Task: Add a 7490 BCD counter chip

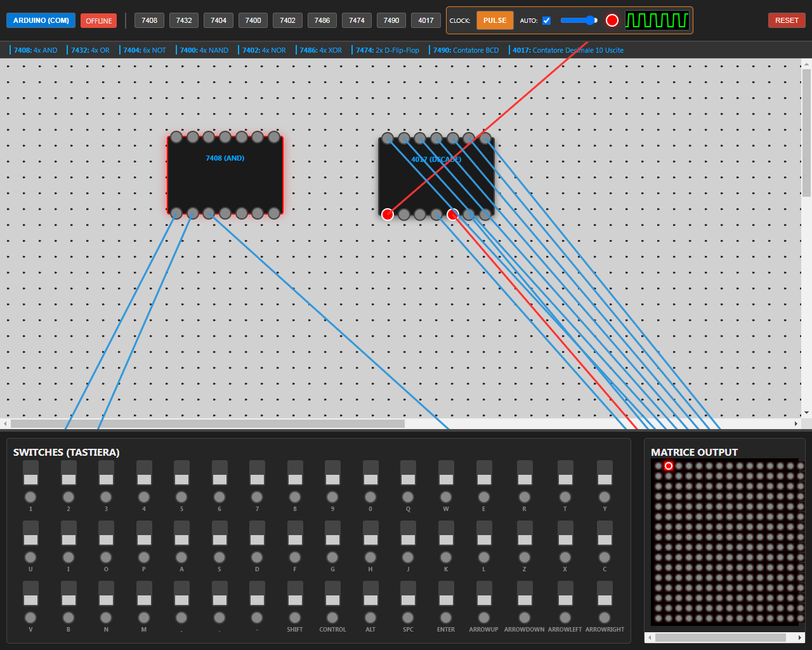Action: click(391, 20)
